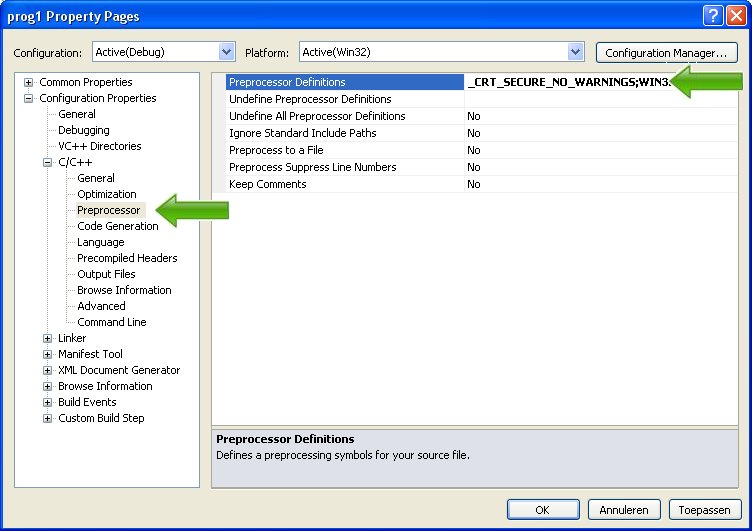This screenshot has height=531, width=752.
Task: Select the Debugging properties page
Action: (x=84, y=130)
